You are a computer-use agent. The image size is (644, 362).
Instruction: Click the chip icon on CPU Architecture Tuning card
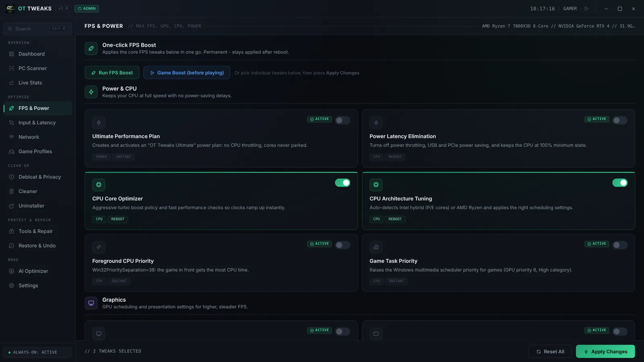click(376, 185)
